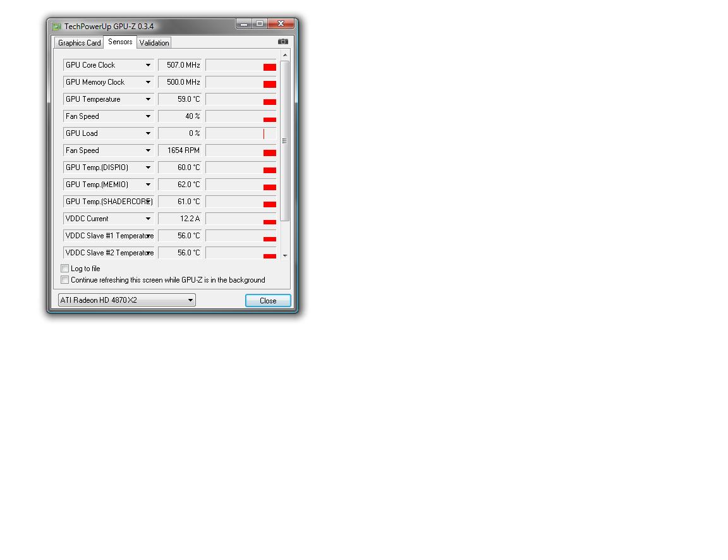Click the 40 % fan speed value
Image resolution: width=728 pixels, height=560 pixels.
click(179, 116)
